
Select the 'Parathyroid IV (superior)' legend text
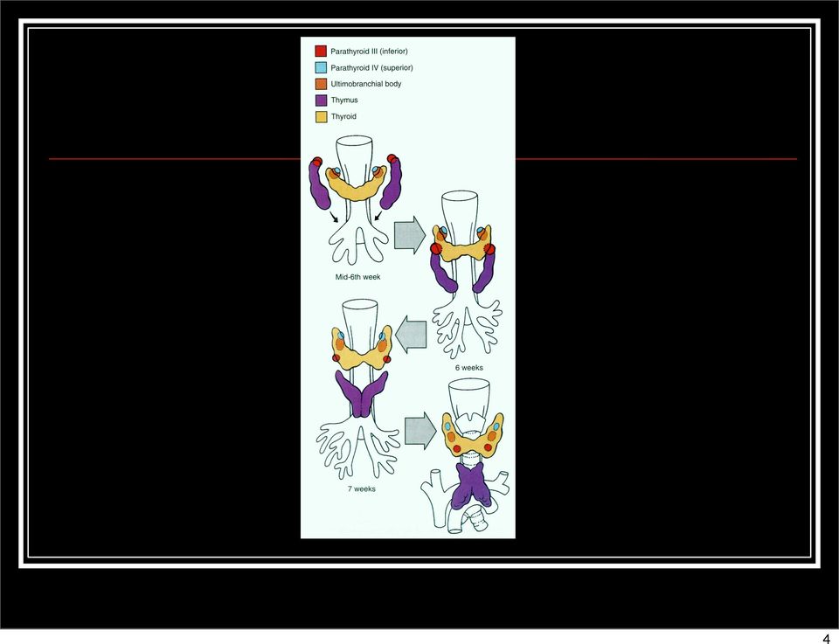point(372,68)
